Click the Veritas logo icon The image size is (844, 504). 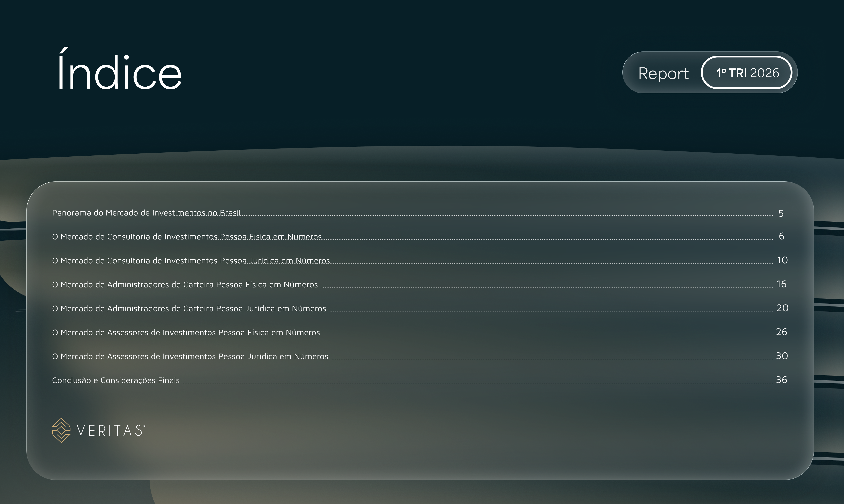[61, 430]
